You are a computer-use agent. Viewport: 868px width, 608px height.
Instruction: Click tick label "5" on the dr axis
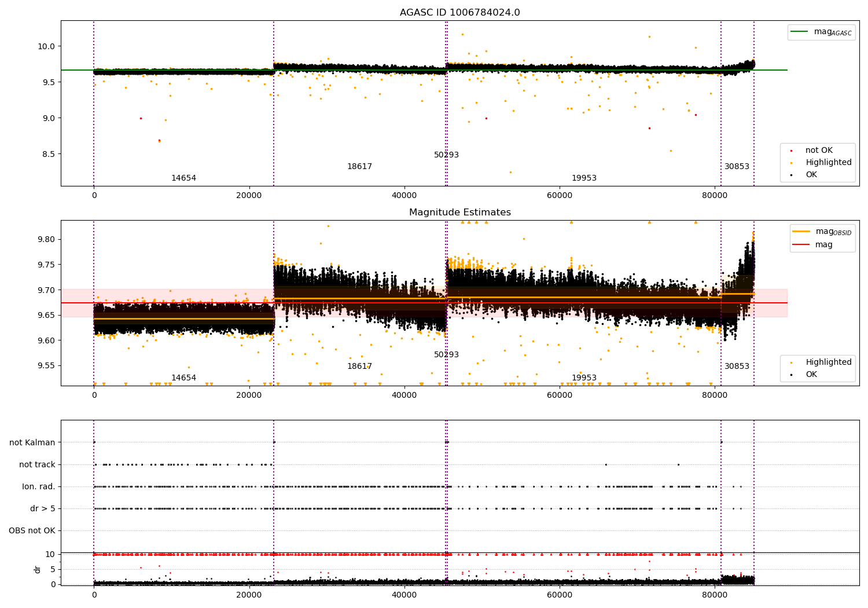[53, 569]
